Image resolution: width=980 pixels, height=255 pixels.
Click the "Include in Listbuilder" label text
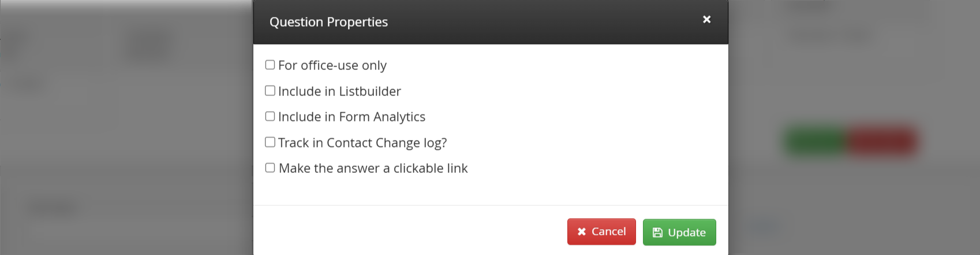tap(339, 91)
